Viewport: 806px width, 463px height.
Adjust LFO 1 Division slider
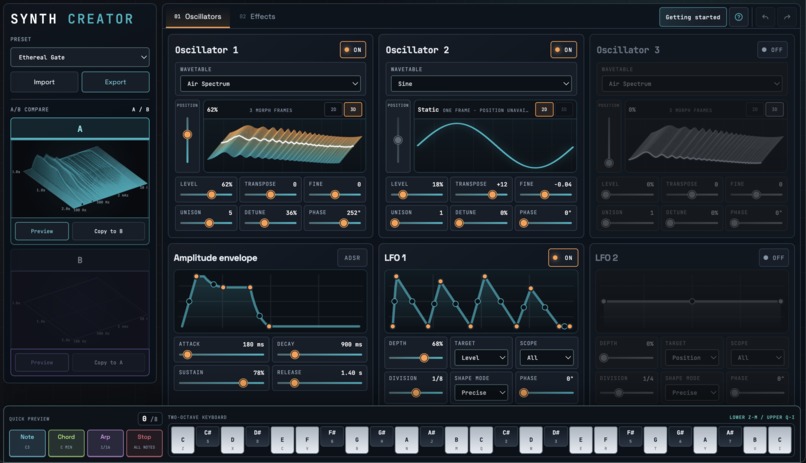tap(416, 393)
